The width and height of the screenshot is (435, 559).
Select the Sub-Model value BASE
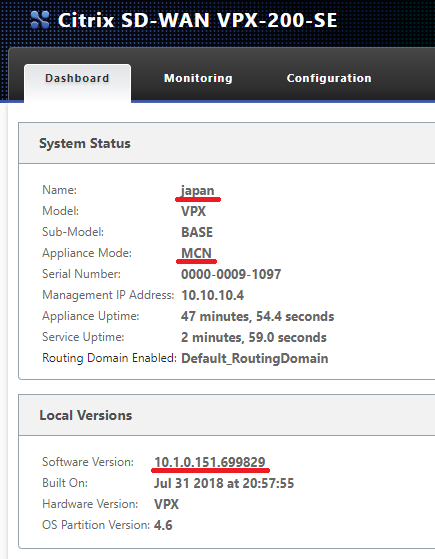(197, 232)
